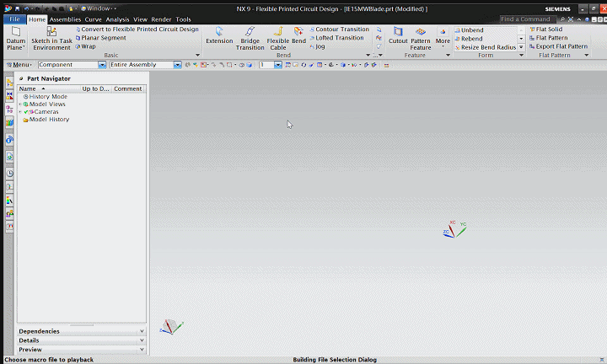This screenshot has height=364, width=607.
Task: Click the Unbend command
Action: tap(470, 30)
